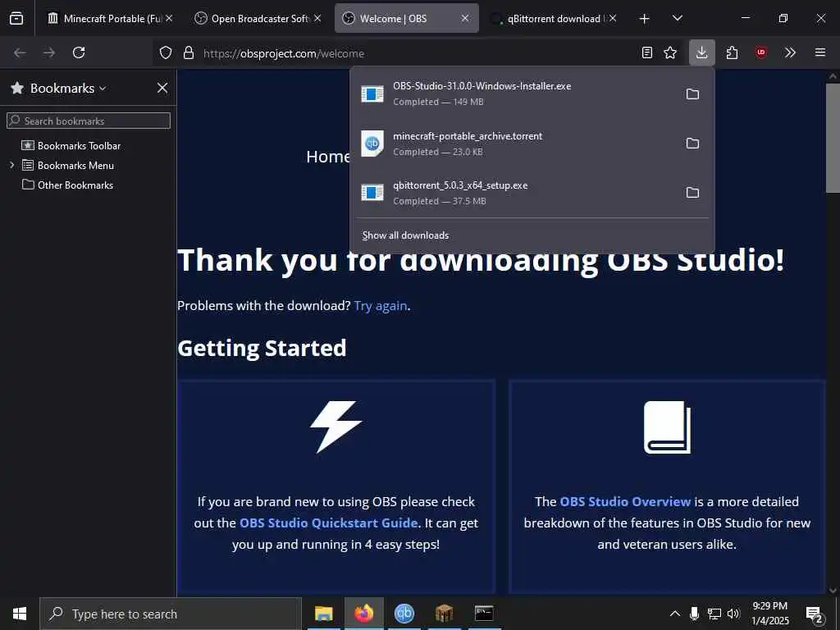Viewport: 840px width, 630px height.
Task: Open the list all tabs dropdown
Action: click(x=677, y=19)
